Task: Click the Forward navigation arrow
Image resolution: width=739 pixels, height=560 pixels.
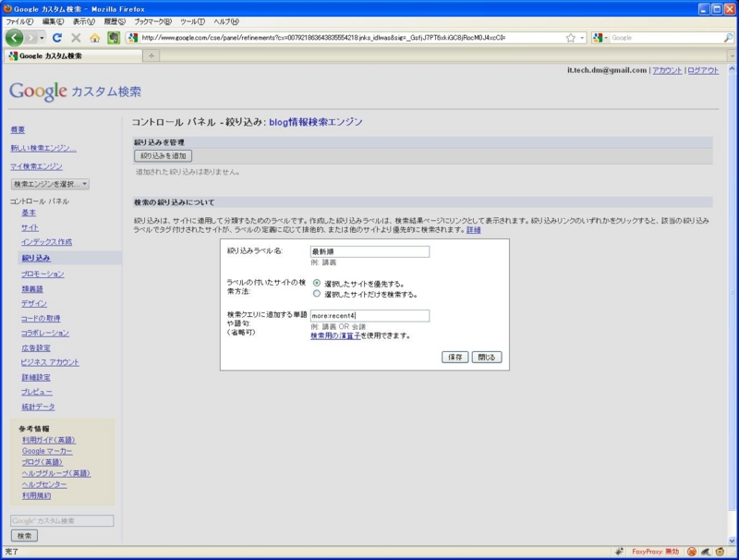Action: 30,38
